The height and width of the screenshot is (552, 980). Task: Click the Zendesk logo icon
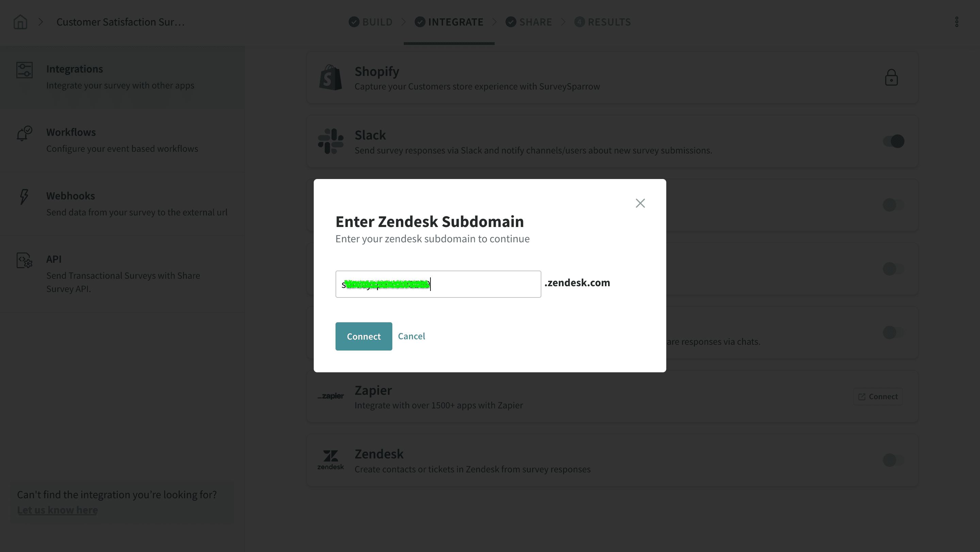pos(330,460)
